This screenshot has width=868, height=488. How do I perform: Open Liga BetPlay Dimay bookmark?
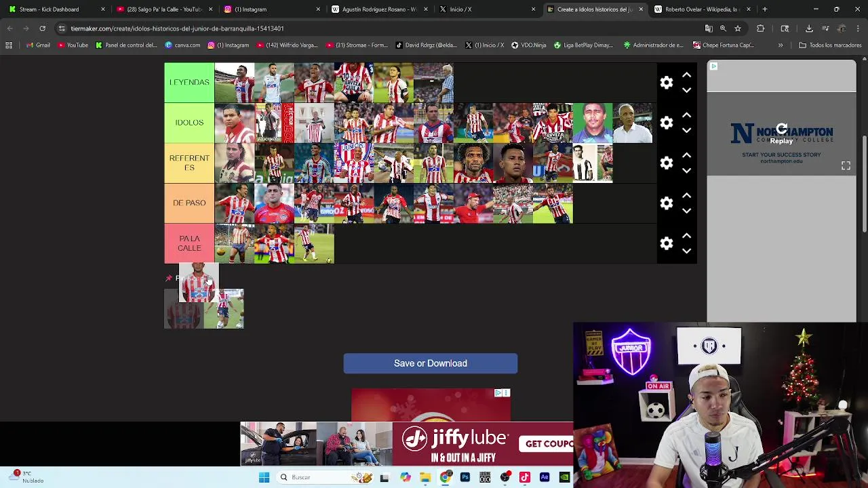point(583,45)
